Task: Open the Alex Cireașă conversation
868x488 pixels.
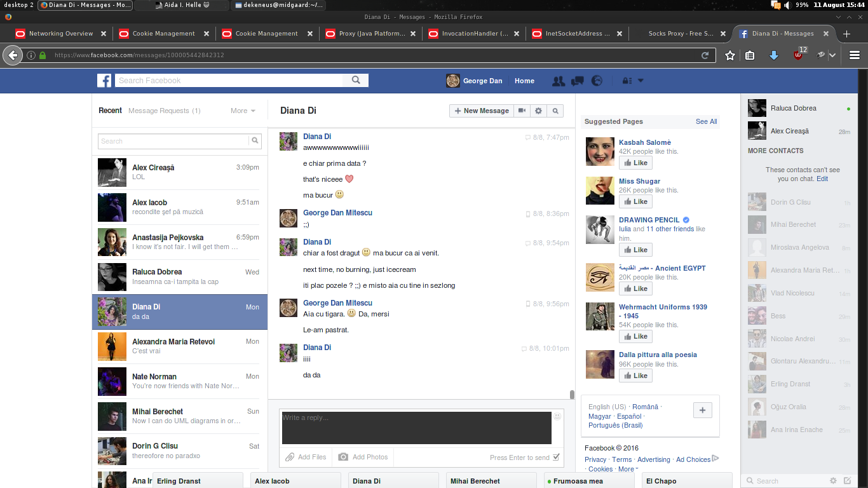Action: [180, 172]
